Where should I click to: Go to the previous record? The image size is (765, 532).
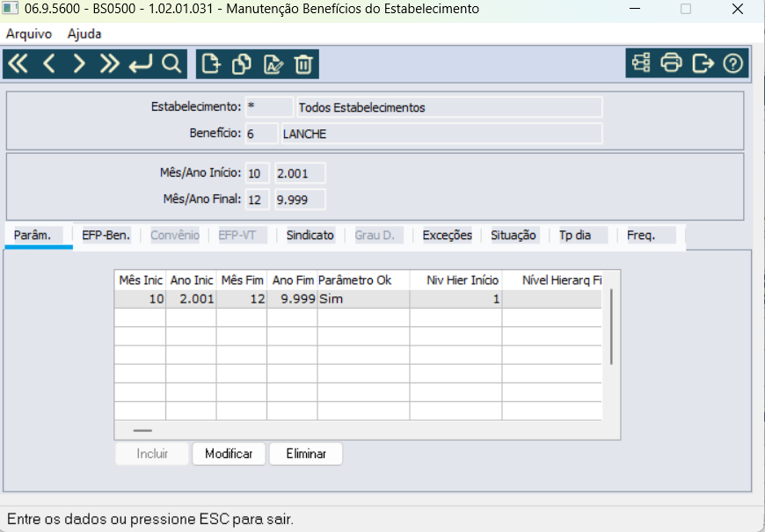tap(47, 62)
